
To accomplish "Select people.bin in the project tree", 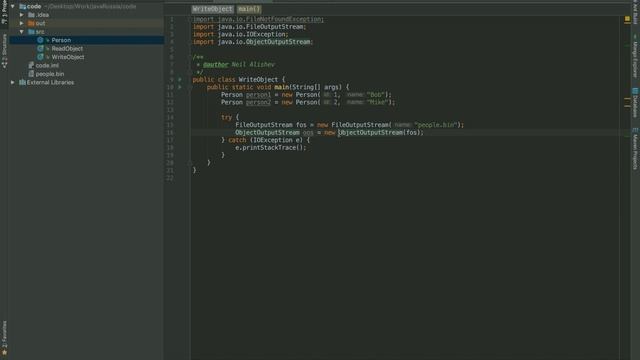I will click(x=50, y=74).
